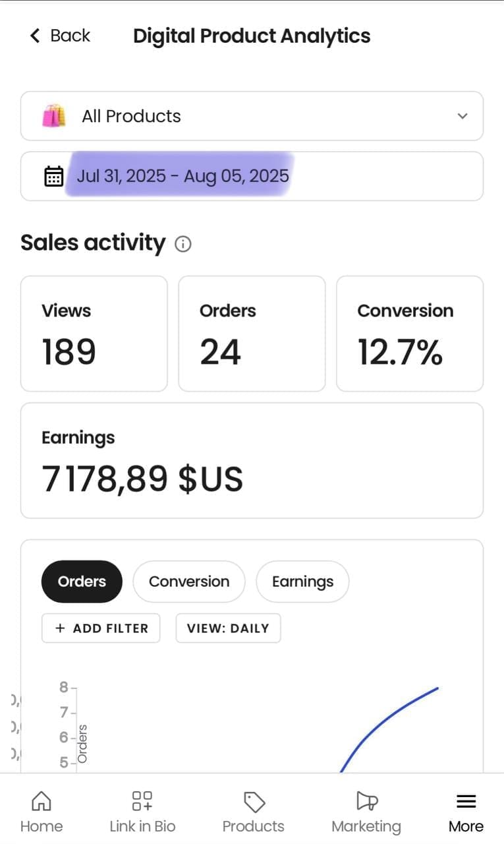Open the date range picker field

pyautogui.click(x=252, y=176)
